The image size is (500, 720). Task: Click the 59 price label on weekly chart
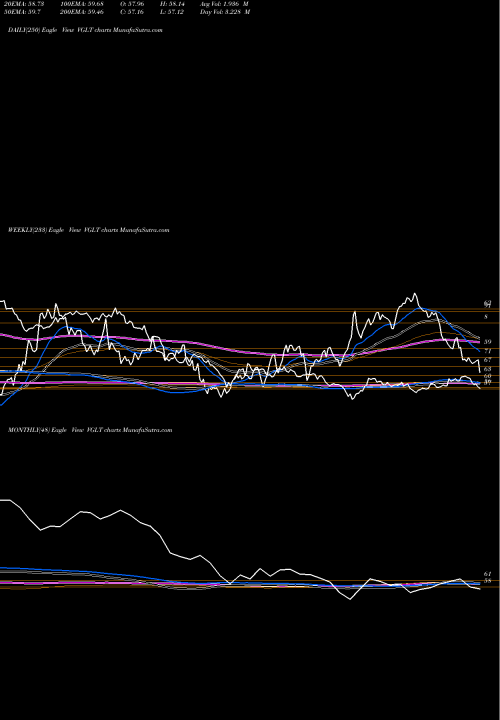[488, 342]
